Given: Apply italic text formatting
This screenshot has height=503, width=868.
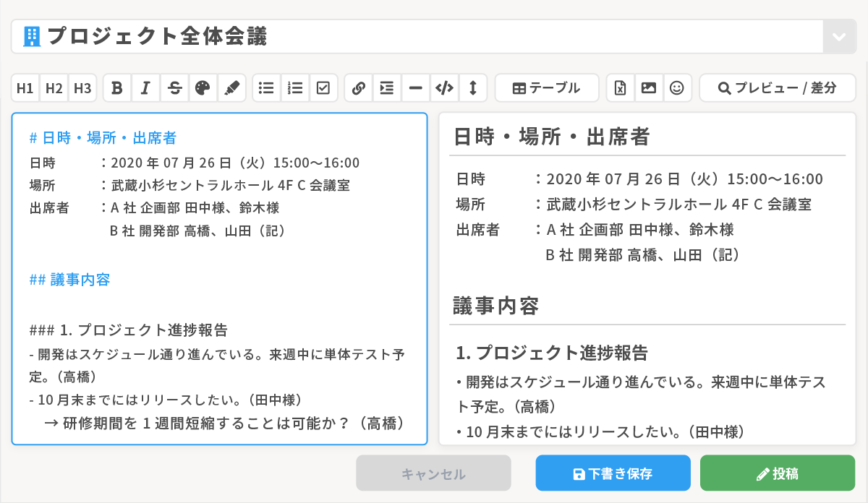Looking at the screenshot, I should (145, 88).
